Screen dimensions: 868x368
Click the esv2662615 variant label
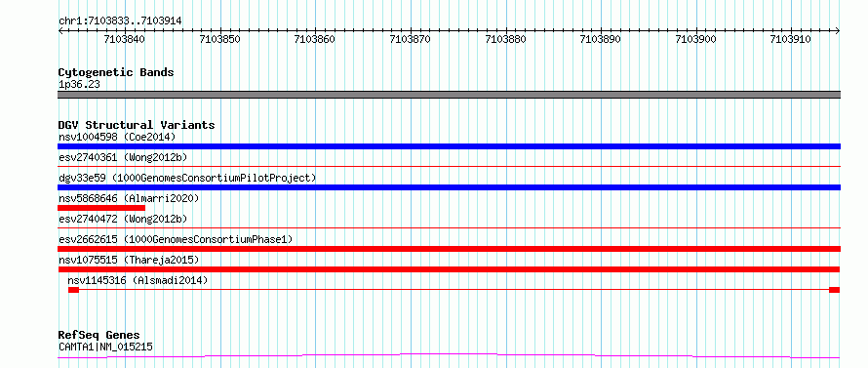click(x=176, y=239)
